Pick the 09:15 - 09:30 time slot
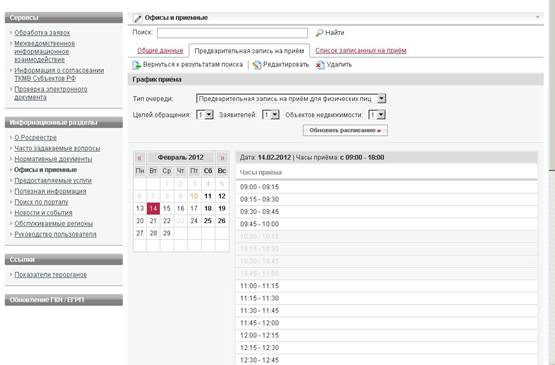555x365 pixels. (387, 199)
